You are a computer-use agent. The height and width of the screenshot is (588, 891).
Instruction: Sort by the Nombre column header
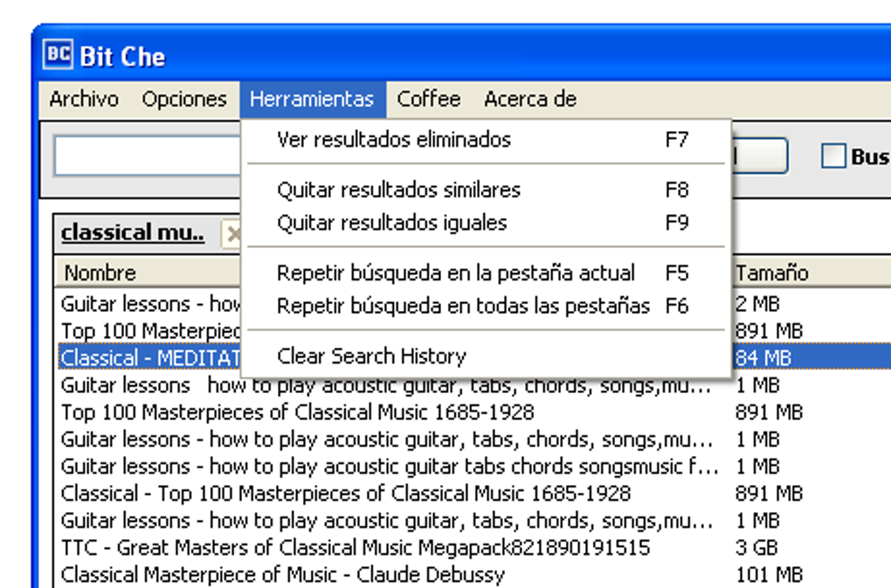tap(148, 273)
